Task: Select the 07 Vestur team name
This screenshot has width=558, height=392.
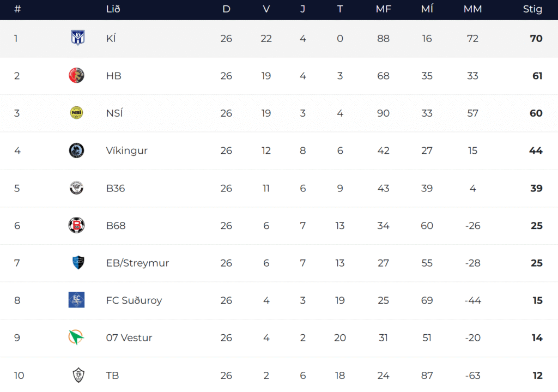Action: 129,338
